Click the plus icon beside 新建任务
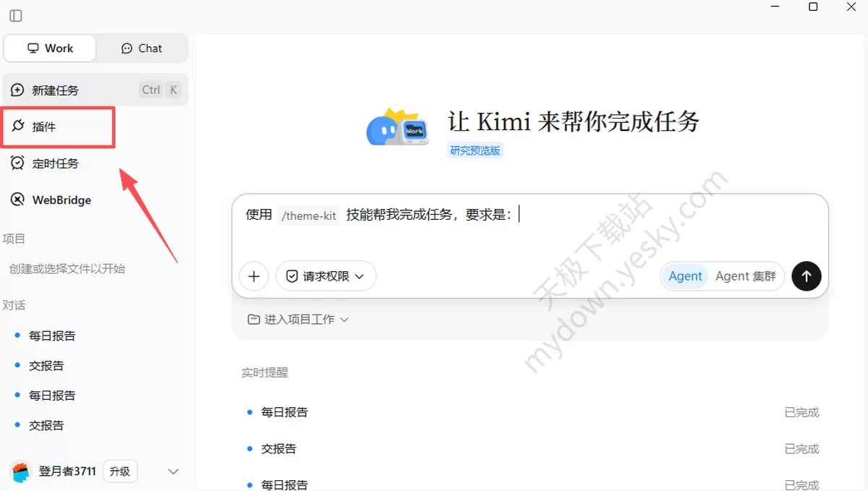The image size is (868, 491). point(17,90)
